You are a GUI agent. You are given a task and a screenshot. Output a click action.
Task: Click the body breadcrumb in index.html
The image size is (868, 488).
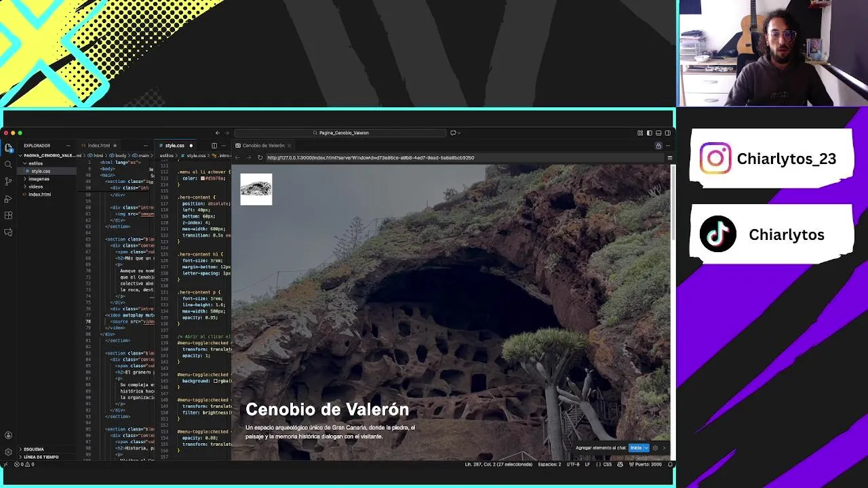pos(121,156)
